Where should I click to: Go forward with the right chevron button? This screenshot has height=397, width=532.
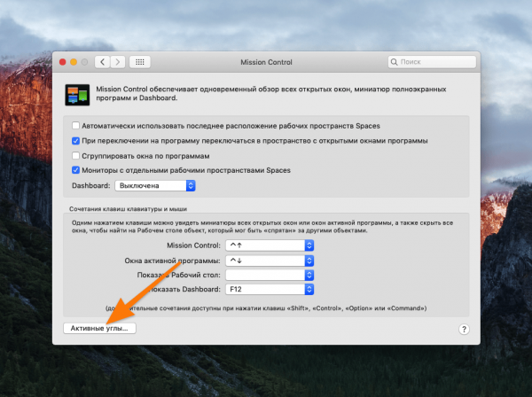pyautogui.click(x=118, y=62)
